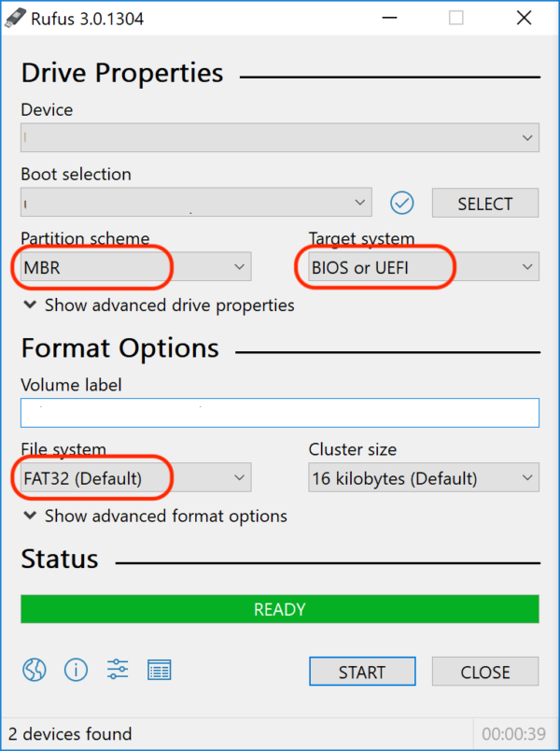This screenshot has width=560, height=751.
Task: Open the Target system dropdown
Action: click(423, 266)
